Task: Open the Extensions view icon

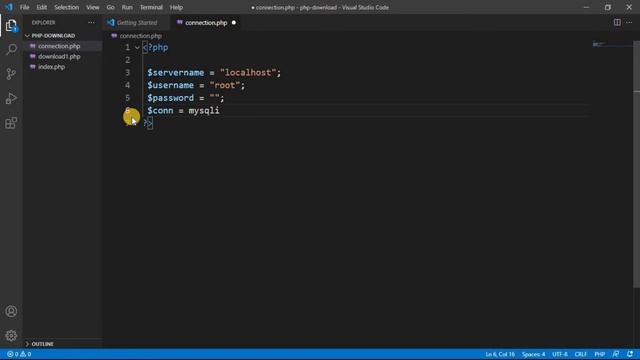Action: 11,123
